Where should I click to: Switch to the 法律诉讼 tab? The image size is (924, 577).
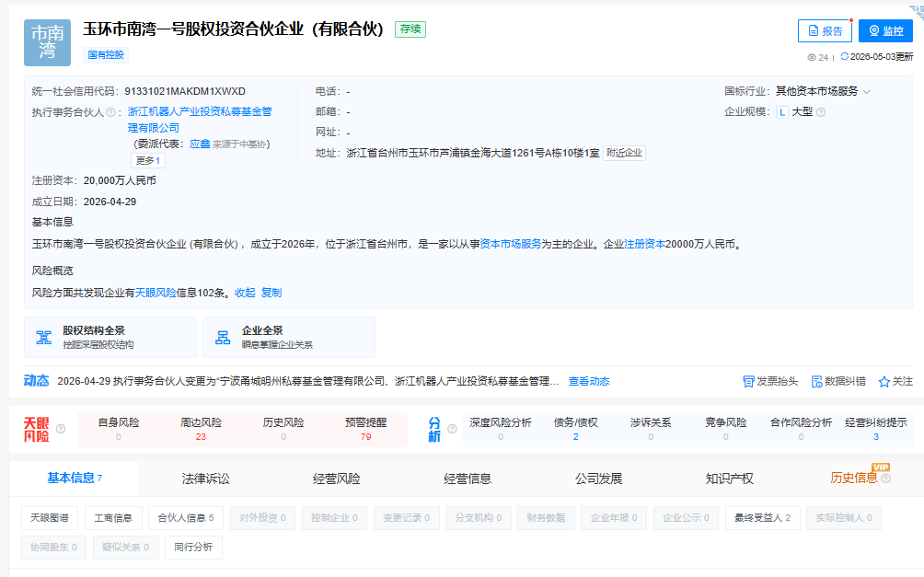tap(205, 479)
